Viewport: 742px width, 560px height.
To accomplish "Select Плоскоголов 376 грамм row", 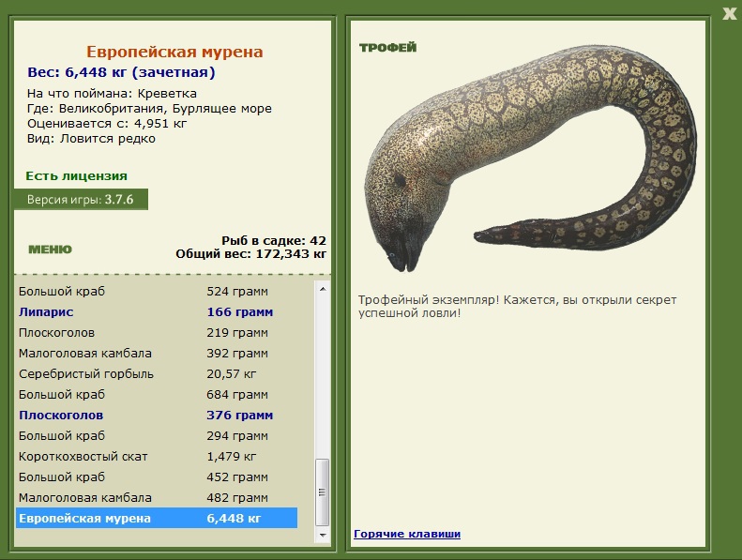I will click(x=157, y=416).
